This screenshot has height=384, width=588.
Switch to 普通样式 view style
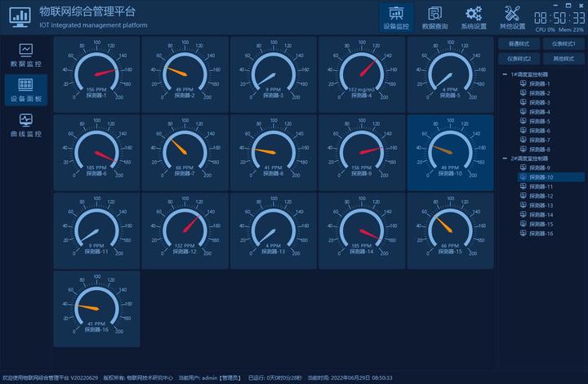pos(519,44)
